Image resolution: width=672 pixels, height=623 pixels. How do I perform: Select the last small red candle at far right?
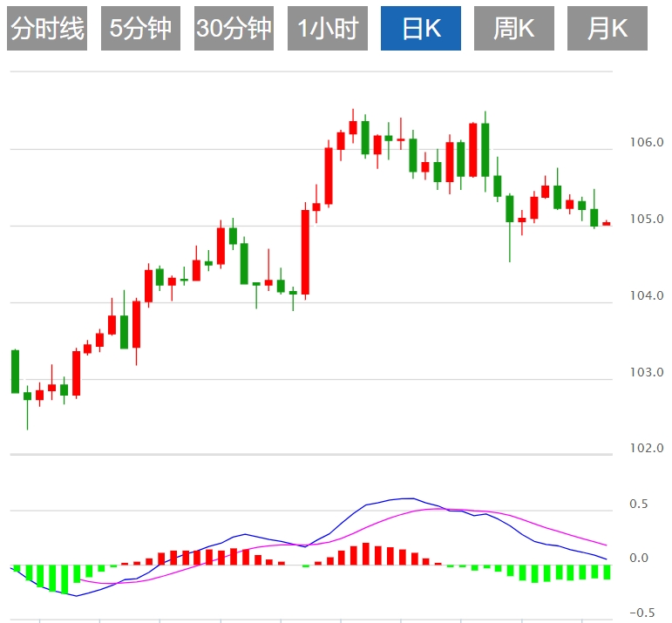pos(606,223)
